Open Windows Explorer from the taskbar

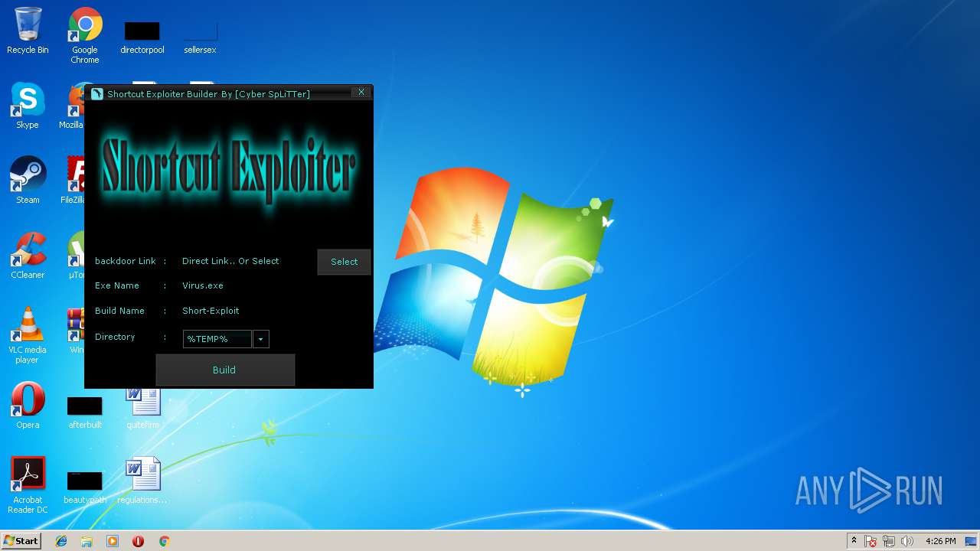(x=87, y=541)
